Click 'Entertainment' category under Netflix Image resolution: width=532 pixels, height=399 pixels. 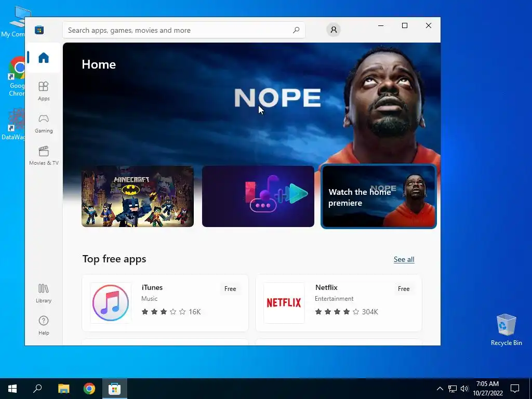334,299
